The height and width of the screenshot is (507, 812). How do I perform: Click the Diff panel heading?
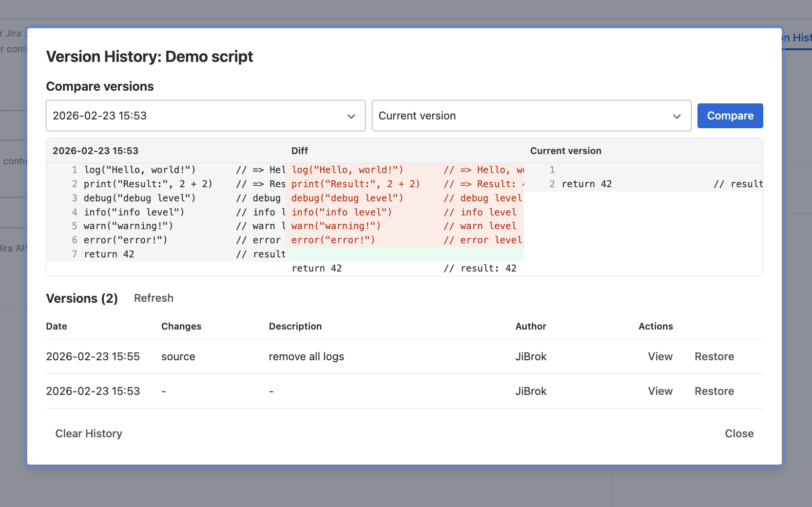click(x=300, y=151)
